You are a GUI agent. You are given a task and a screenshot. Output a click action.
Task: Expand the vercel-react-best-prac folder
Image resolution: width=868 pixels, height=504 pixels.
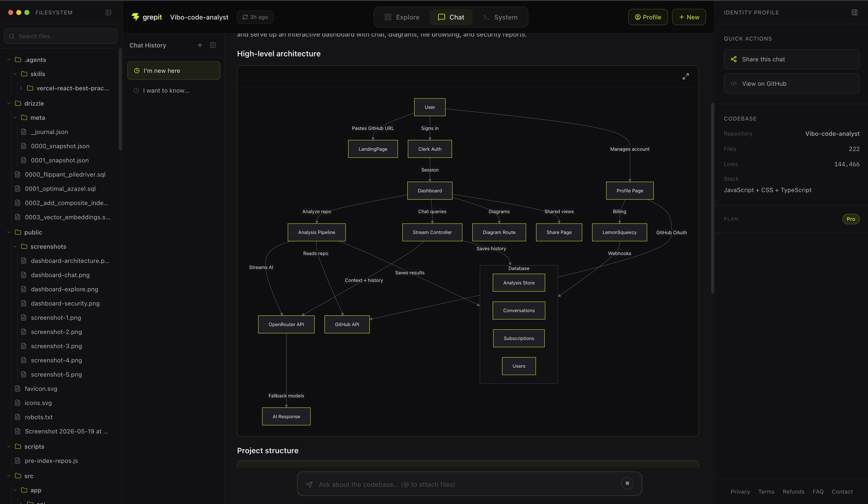tap(21, 88)
